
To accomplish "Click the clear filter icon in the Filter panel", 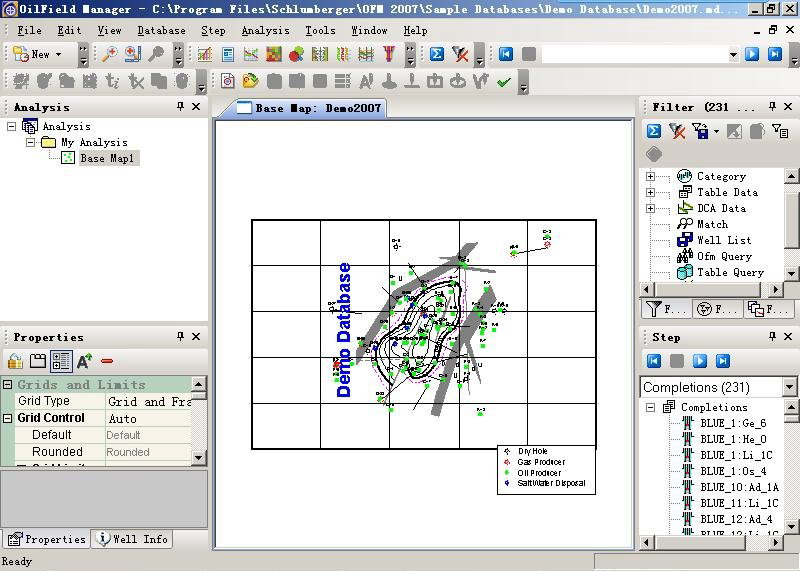I will coord(678,131).
